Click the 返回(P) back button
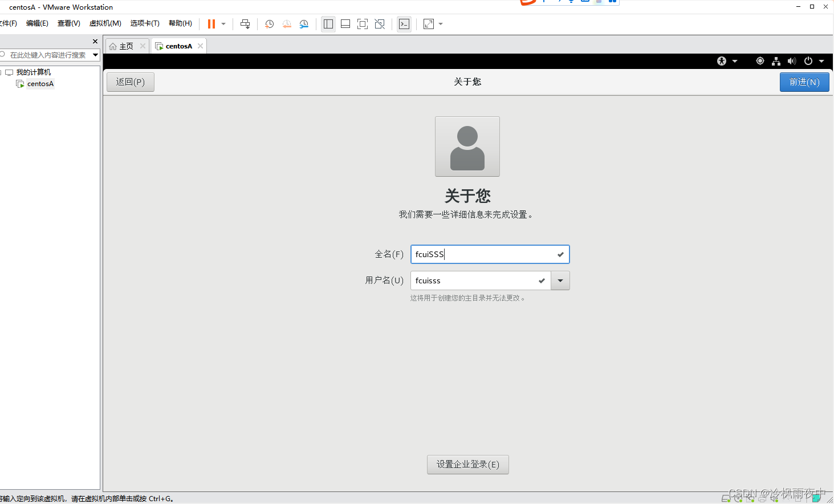834x504 pixels. pos(131,82)
